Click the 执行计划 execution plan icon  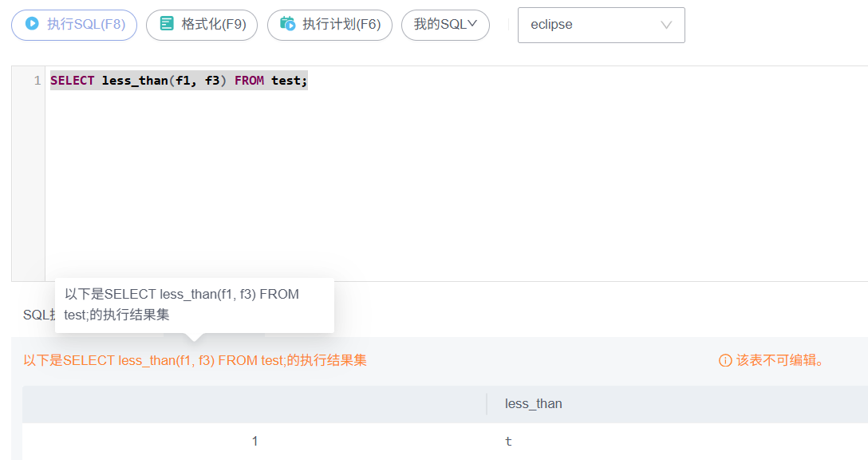pyautogui.click(x=288, y=24)
